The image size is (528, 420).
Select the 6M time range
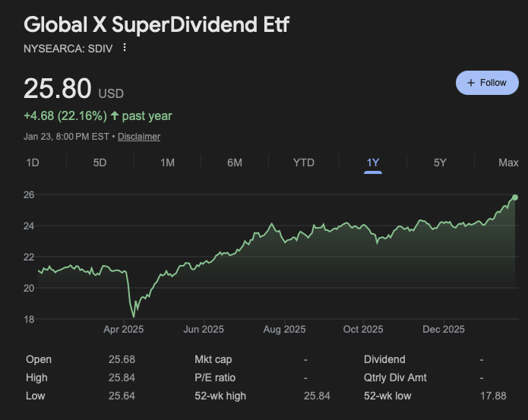[x=235, y=163]
